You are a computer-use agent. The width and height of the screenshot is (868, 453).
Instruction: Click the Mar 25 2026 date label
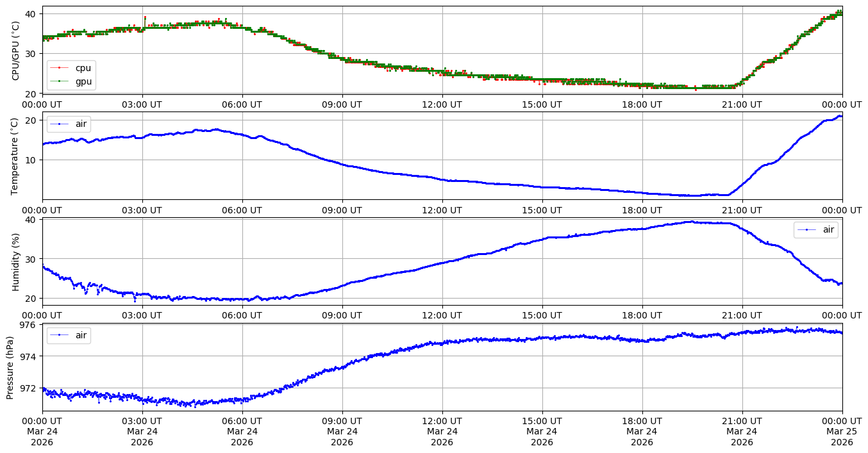842,436
